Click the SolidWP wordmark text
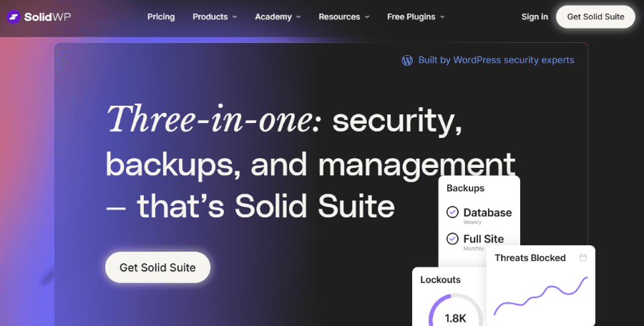644x326 pixels. (47, 17)
